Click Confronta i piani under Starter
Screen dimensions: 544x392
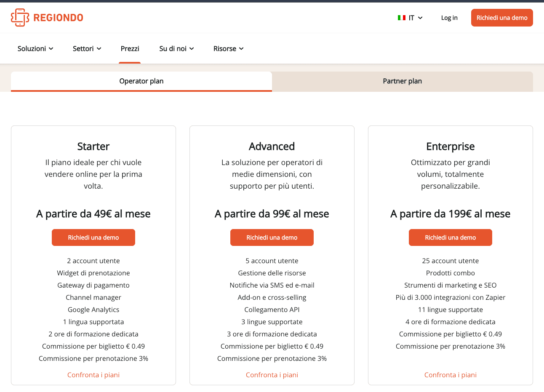pyautogui.click(x=93, y=374)
